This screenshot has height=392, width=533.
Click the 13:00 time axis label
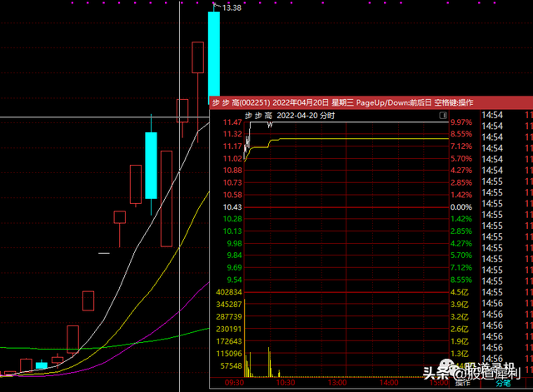[x=337, y=383]
